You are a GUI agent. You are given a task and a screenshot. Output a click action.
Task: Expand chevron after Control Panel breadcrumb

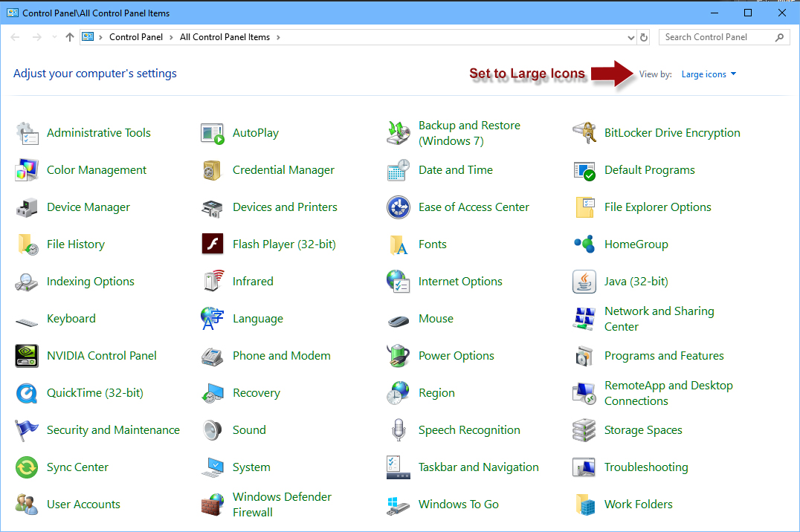pos(171,37)
